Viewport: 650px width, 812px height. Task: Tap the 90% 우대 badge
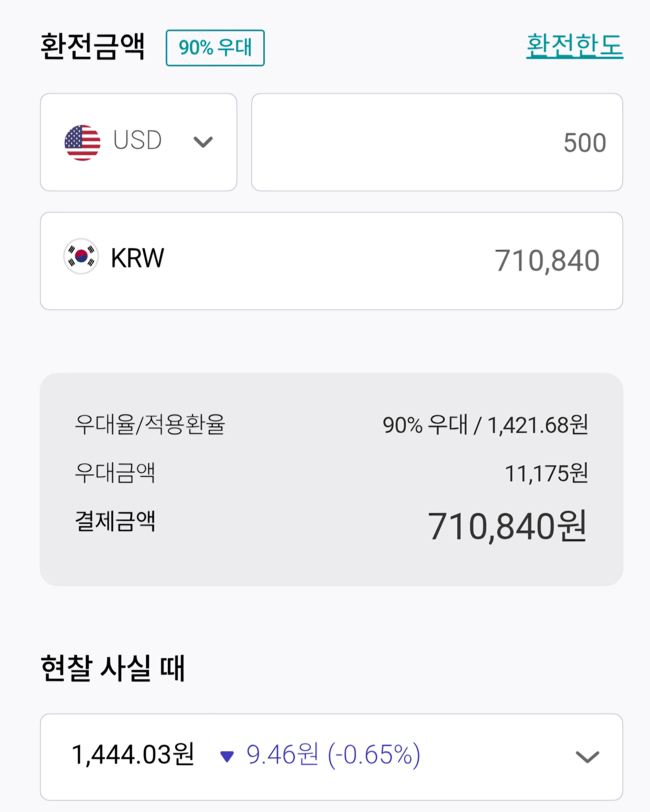tap(215, 48)
